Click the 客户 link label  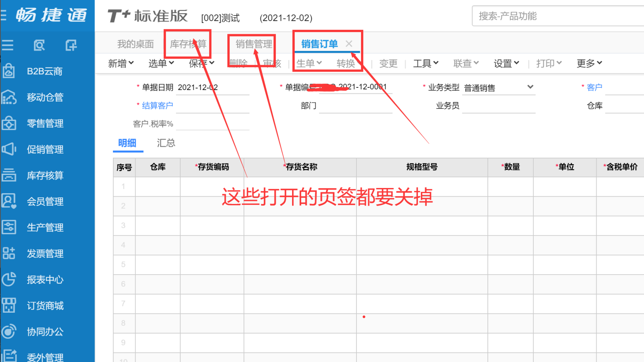(594, 87)
